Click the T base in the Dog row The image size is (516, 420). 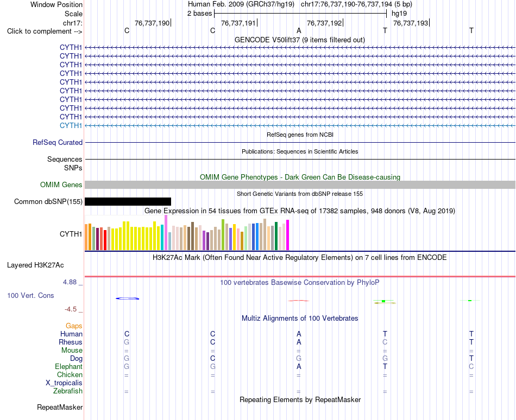click(471, 359)
